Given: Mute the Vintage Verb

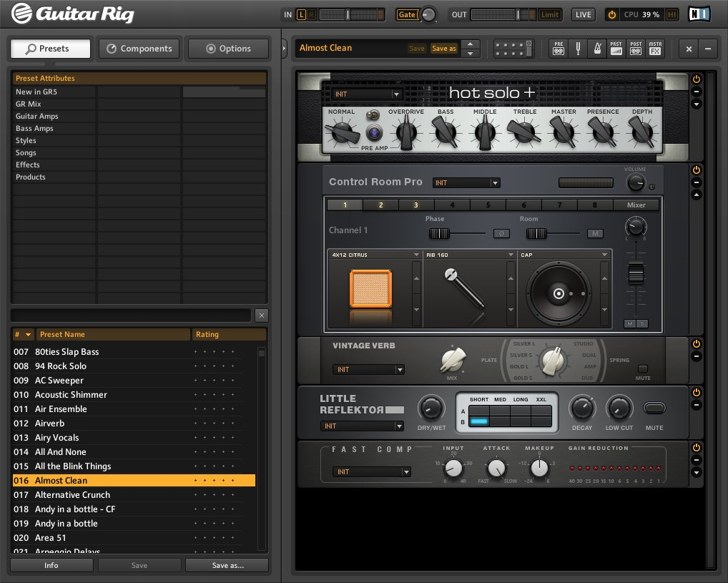Looking at the screenshot, I should click(643, 369).
